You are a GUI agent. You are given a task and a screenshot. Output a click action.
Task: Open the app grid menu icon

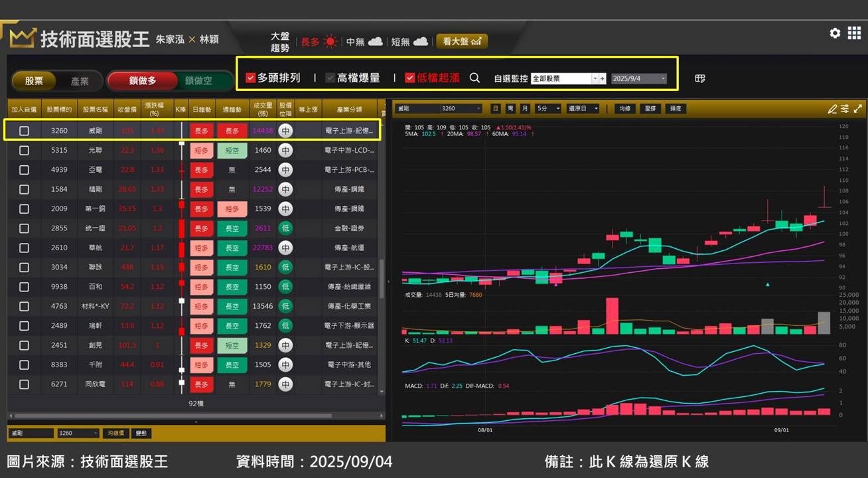click(x=854, y=33)
